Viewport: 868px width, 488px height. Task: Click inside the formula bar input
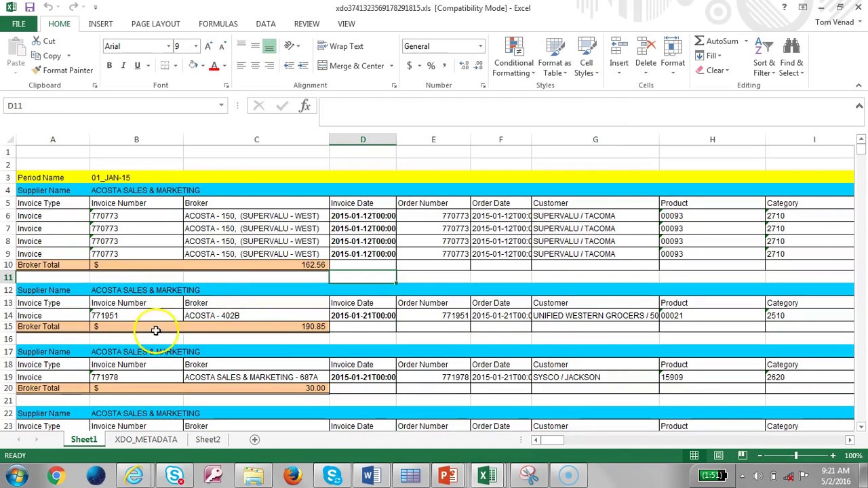(x=586, y=111)
